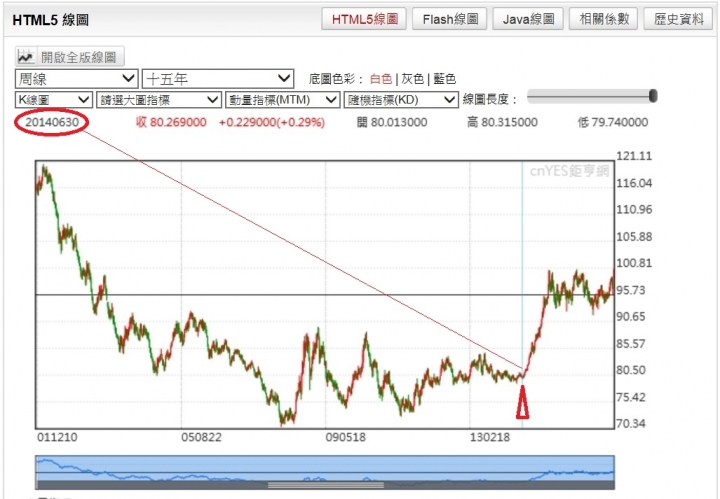Open the 隨機指標(KD) dropdown
Viewport: 720px width, 499px height.
[401, 100]
